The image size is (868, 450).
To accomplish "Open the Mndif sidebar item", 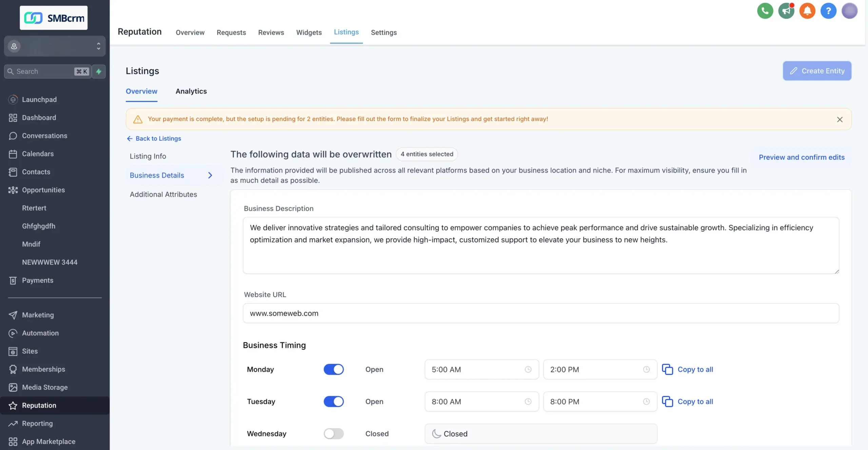I will 31,244.
